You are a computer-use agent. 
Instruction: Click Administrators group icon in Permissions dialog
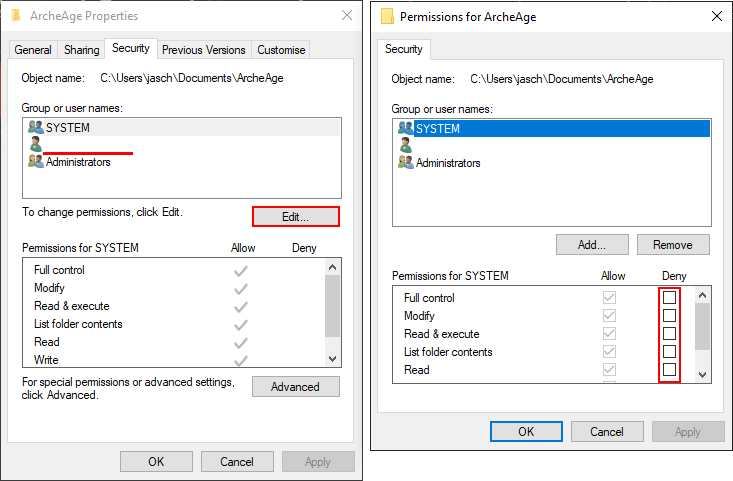point(406,163)
